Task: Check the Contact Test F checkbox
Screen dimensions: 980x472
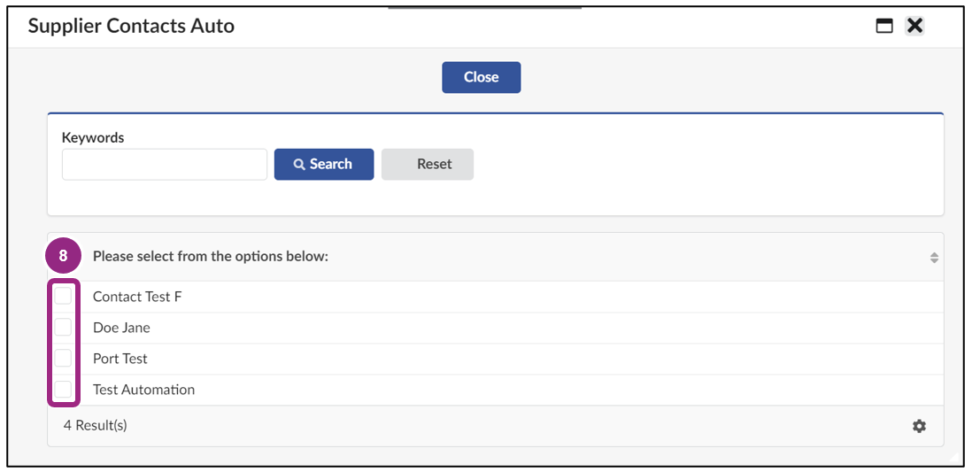Action: click(x=63, y=296)
